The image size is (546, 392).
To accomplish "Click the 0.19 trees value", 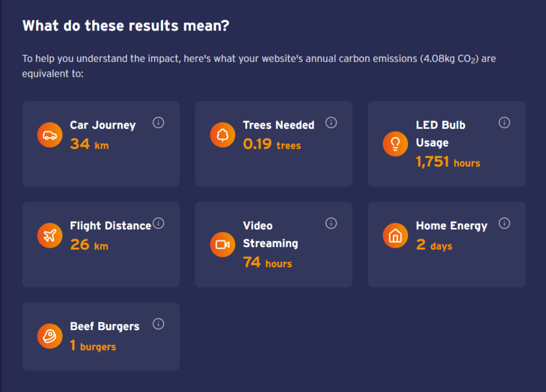I will coord(271,144).
